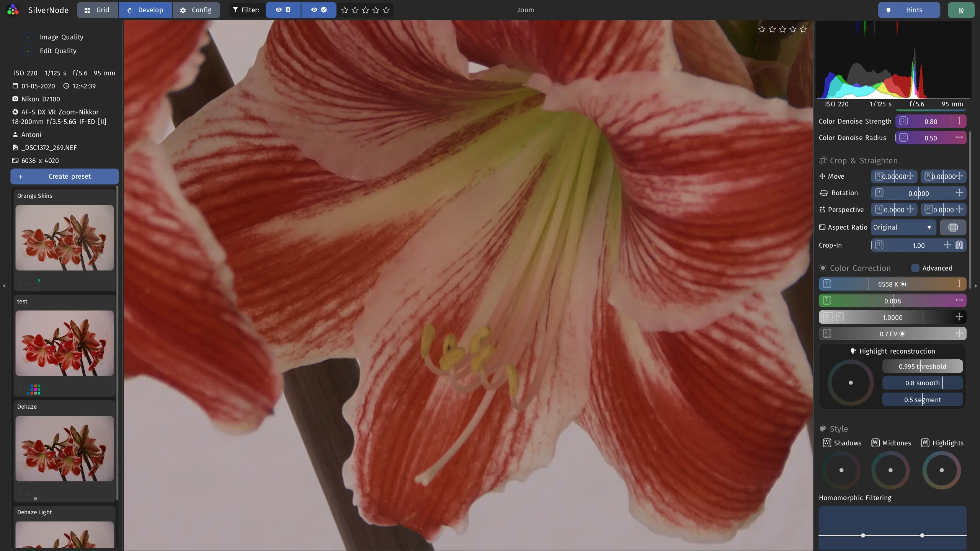Reset second Move value with R icon
The image size is (980, 551).
(928, 176)
